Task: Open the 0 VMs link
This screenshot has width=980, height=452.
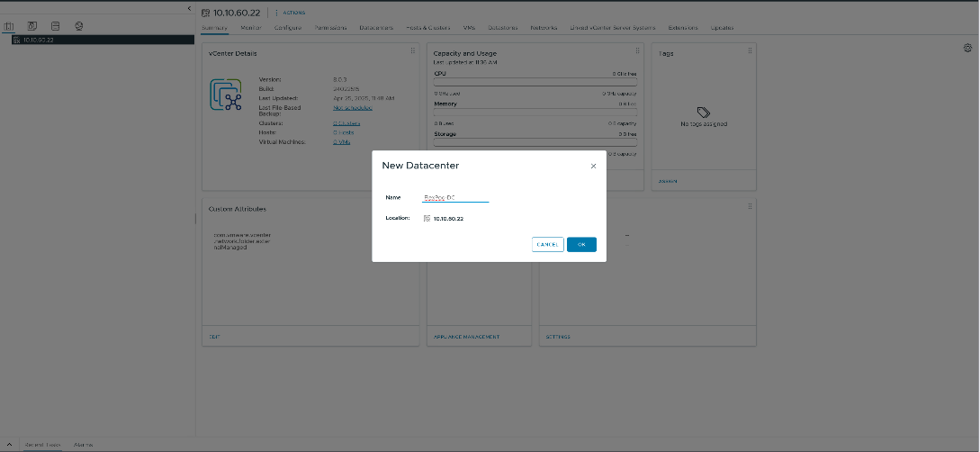Action: 341,142
